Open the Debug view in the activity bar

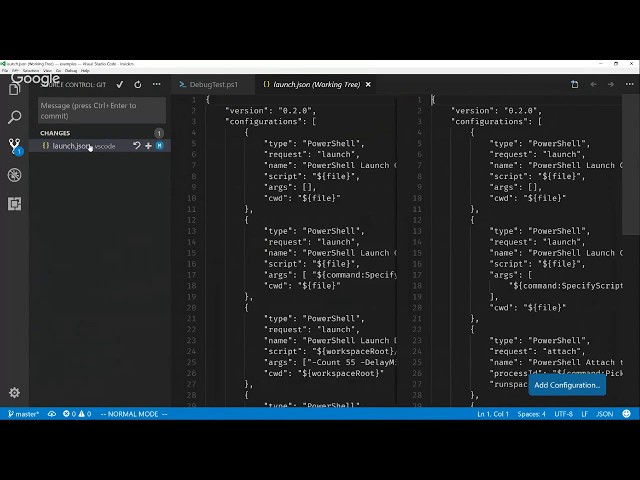pyautogui.click(x=14, y=175)
